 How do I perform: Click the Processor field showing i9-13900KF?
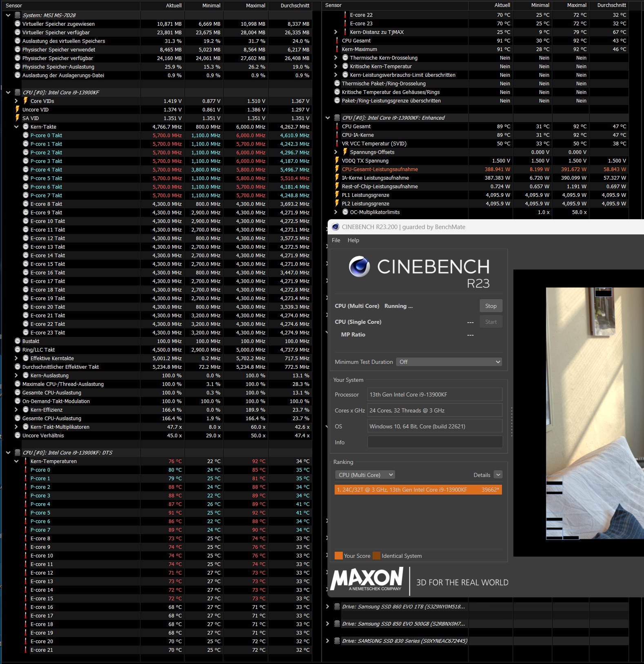pos(435,394)
